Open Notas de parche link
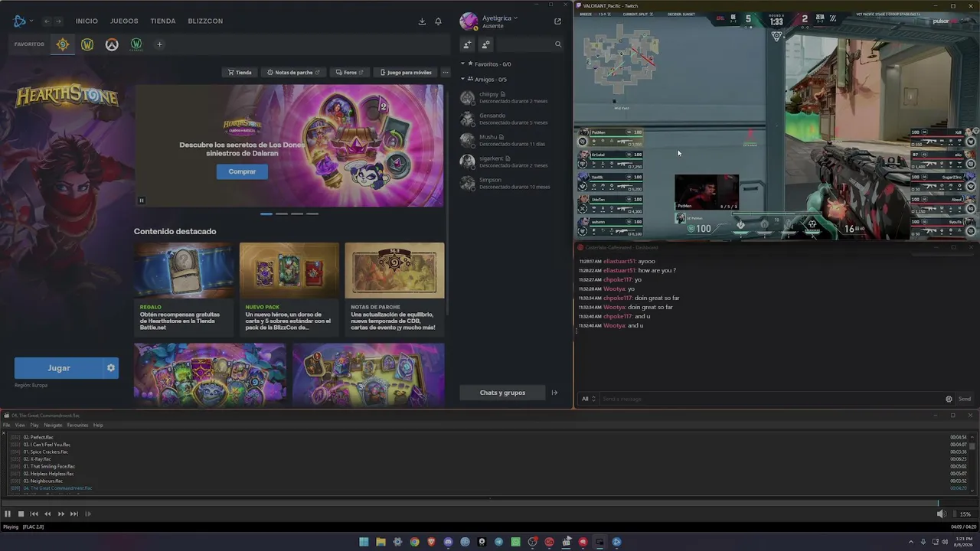This screenshot has width=980, height=551. coord(293,73)
